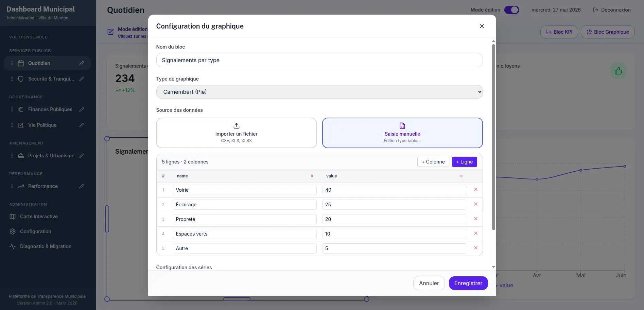The width and height of the screenshot is (644, 310).
Task: Click the Mode édition pencil-square icon
Action: [110, 32]
